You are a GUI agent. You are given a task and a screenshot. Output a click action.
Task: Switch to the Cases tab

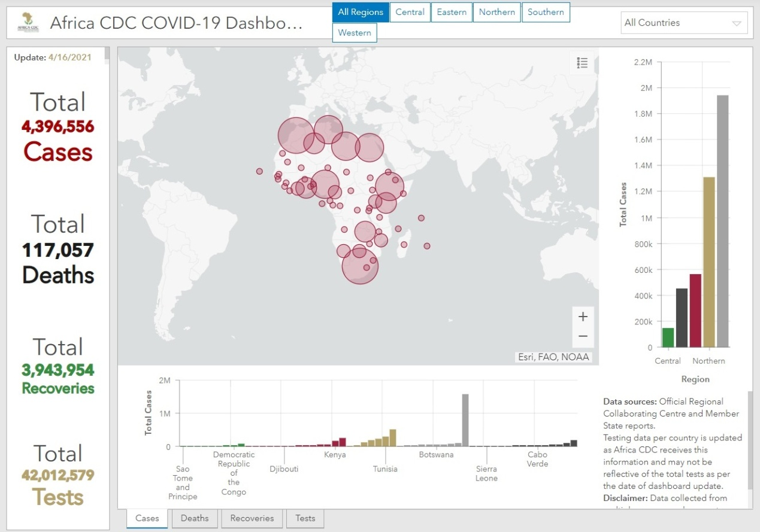tap(147, 518)
